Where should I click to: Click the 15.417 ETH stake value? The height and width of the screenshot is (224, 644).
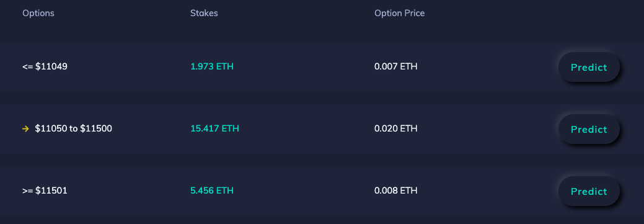click(x=215, y=128)
